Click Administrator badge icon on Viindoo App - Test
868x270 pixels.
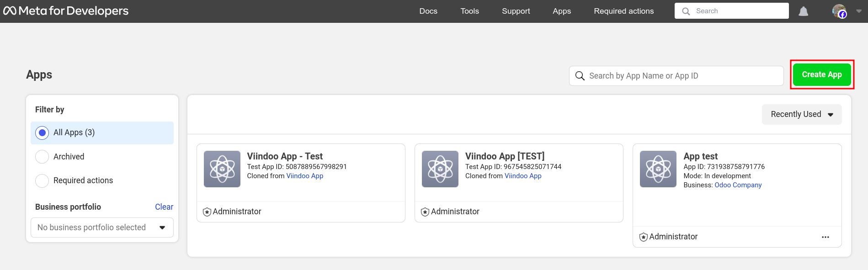click(207, 212)
